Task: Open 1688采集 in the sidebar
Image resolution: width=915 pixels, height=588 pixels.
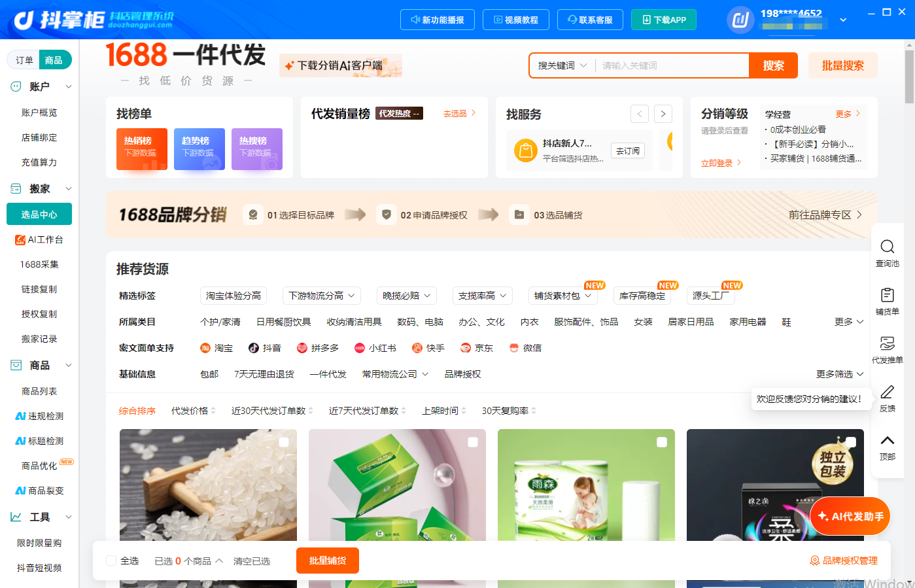Action: click(39, 264)
